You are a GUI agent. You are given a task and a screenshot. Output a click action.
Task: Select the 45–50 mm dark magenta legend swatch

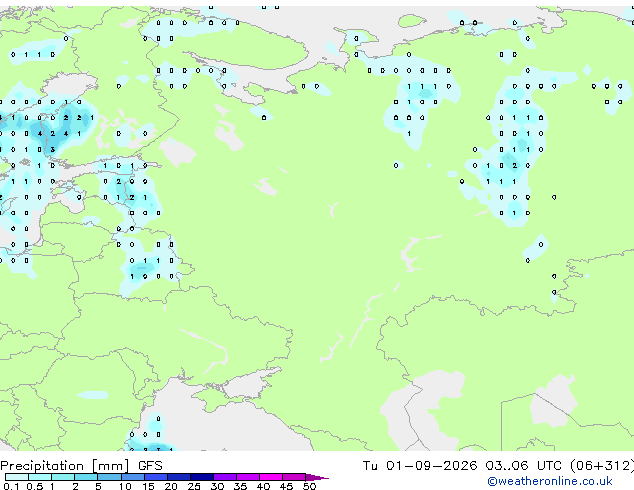[x=294, y=477]
